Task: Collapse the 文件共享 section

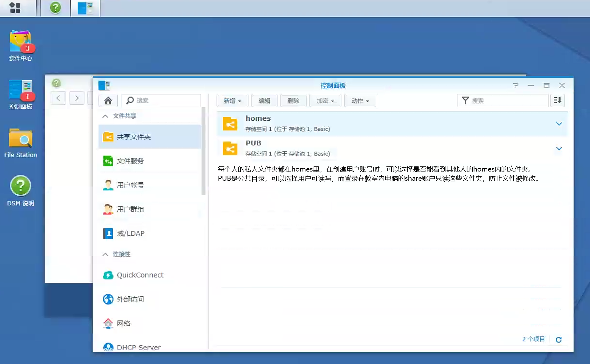Action: [x=105, y=116]
